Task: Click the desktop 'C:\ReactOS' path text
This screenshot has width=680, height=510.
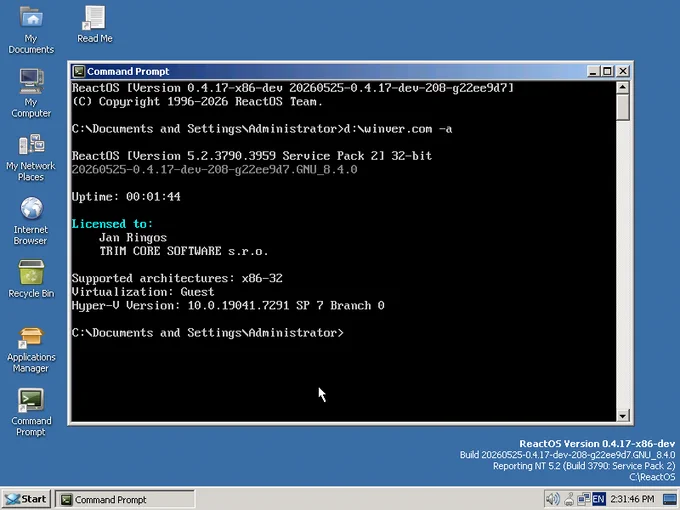Action: pos(652,477)
